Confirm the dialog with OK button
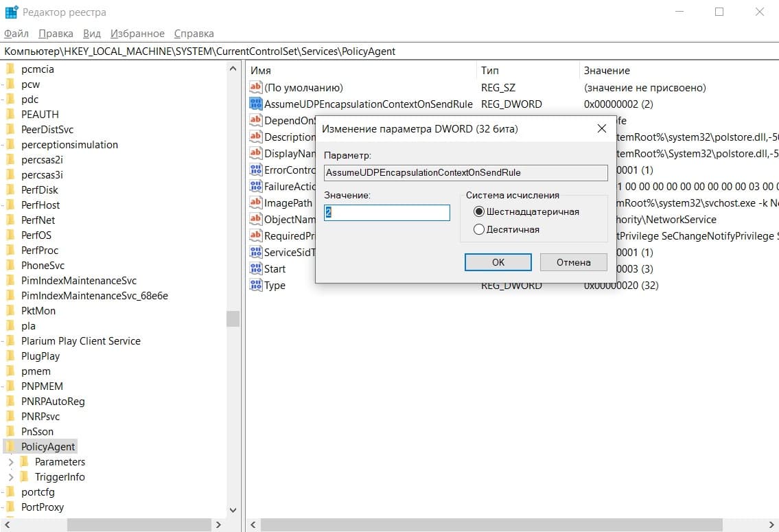The height and width of the screenshot is (532, 779). 498,262
